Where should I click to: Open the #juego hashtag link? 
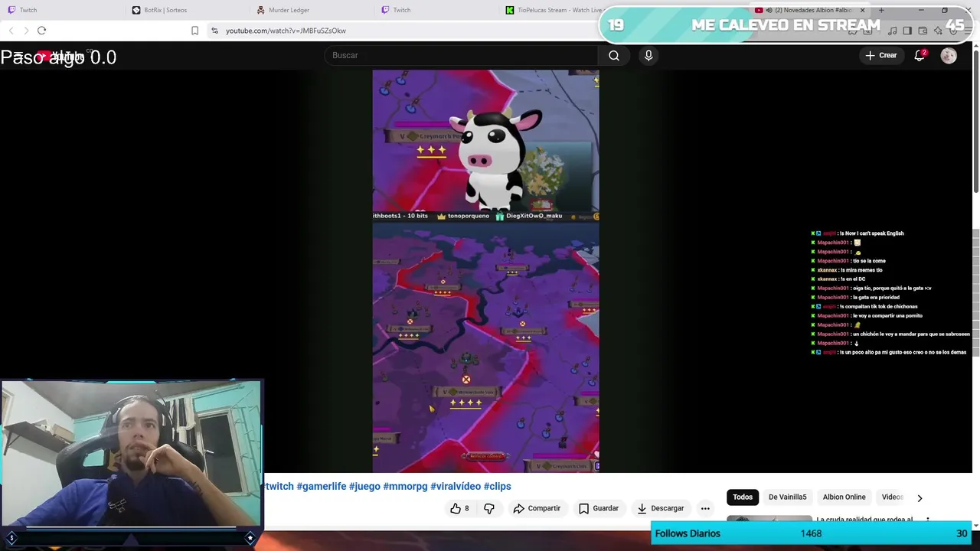point(364,486)
